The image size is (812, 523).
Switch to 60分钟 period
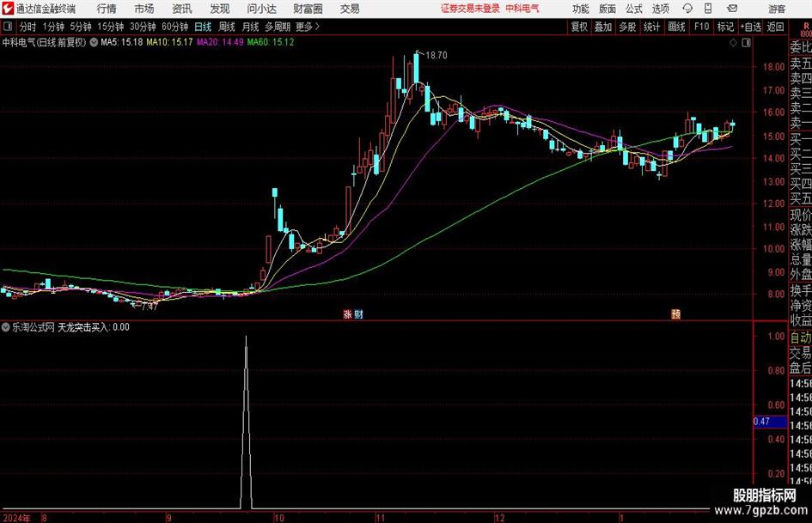174,27
